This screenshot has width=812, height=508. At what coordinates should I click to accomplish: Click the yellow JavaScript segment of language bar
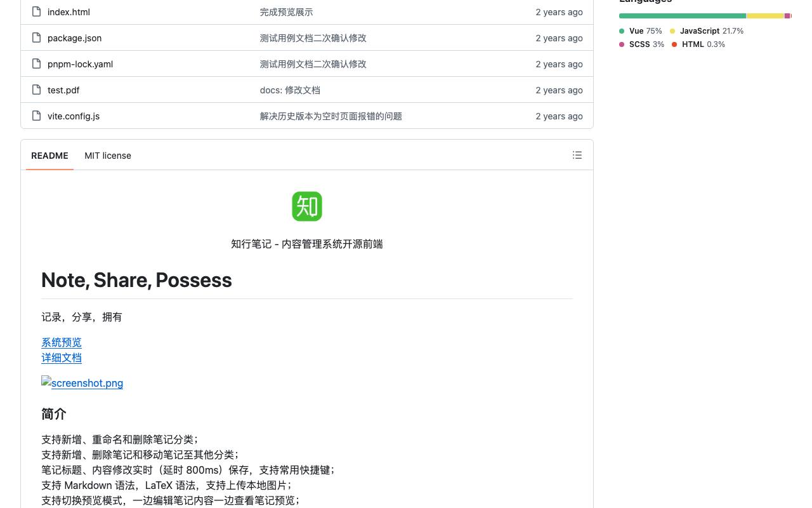(x=765, y=16)
